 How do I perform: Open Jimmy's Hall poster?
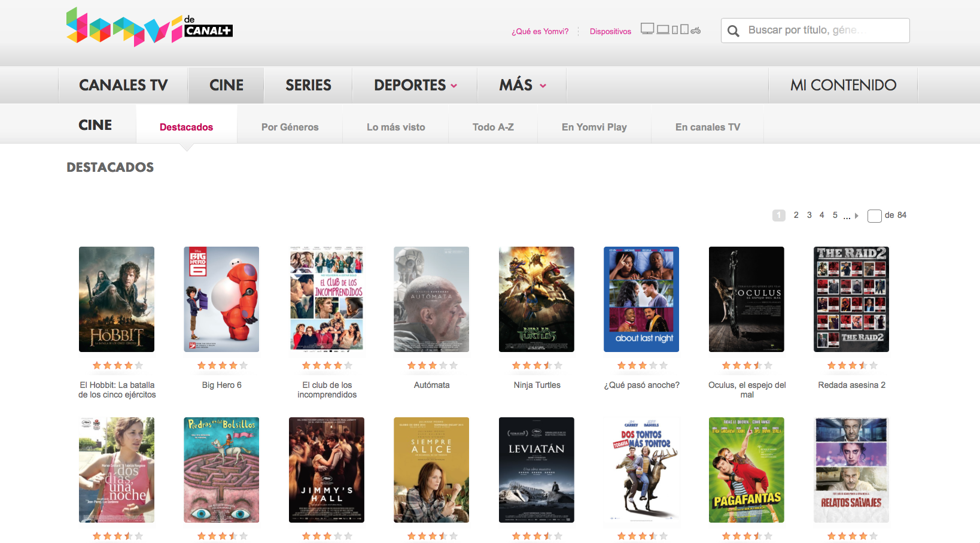(x=327, y=470)
